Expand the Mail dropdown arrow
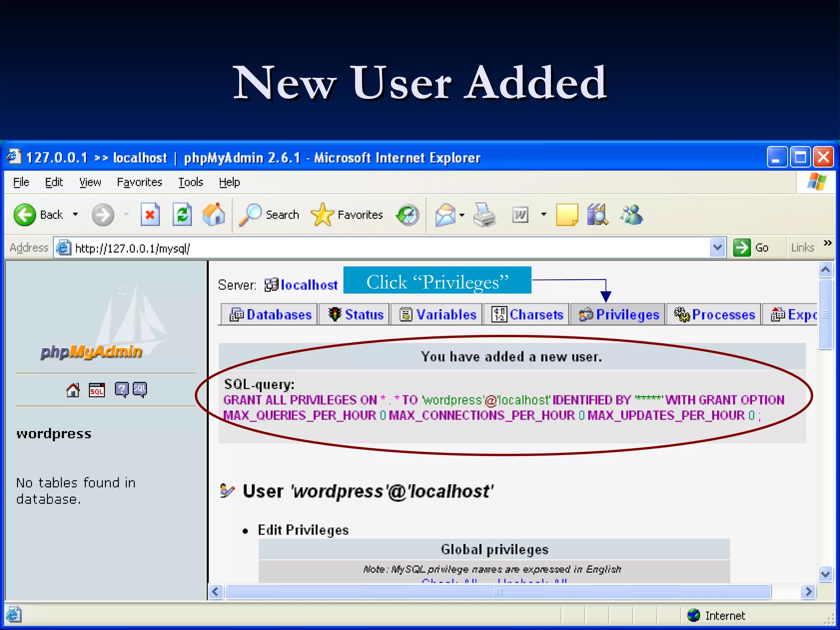Screen dimensions: 840x630 click(x=462, y=215)
